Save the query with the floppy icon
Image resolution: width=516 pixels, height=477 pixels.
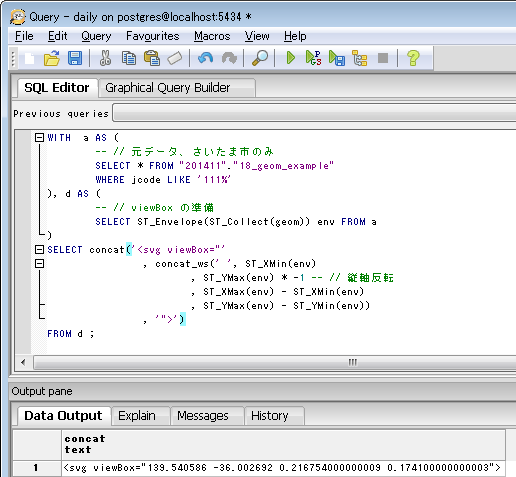click(75, 58)
